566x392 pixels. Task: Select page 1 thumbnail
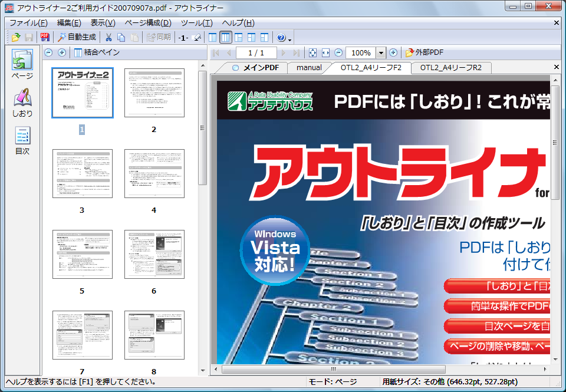(83, 93)
